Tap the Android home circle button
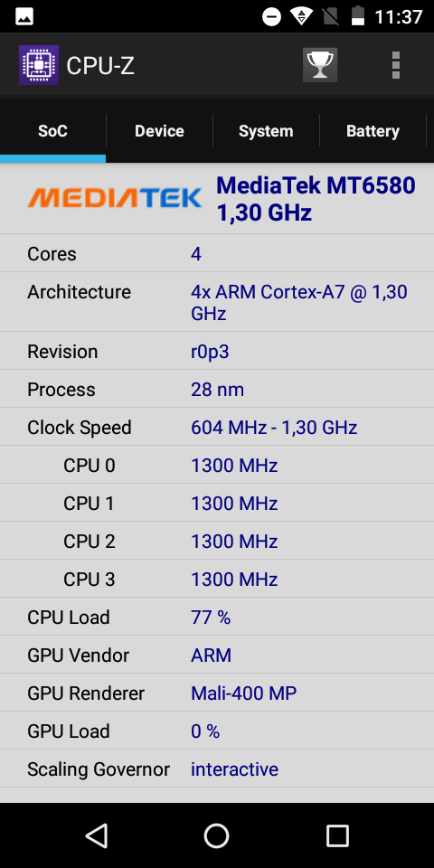The width and height of the screenshot is (434, 868). tap(216, 835)
